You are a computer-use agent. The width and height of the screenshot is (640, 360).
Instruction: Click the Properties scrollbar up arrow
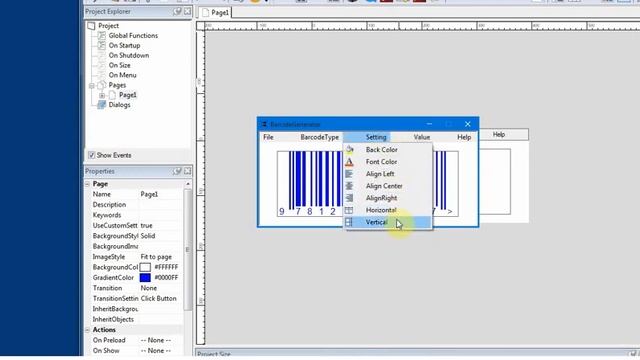[x=188, y=184]
